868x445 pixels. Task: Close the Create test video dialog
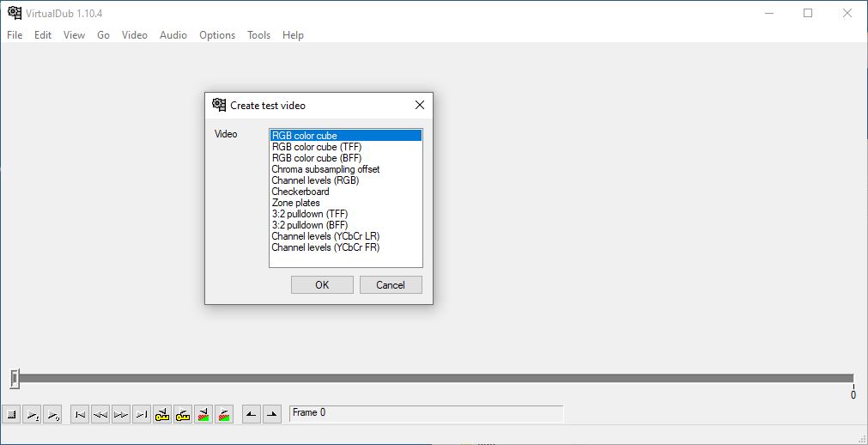tap(420, 105)
